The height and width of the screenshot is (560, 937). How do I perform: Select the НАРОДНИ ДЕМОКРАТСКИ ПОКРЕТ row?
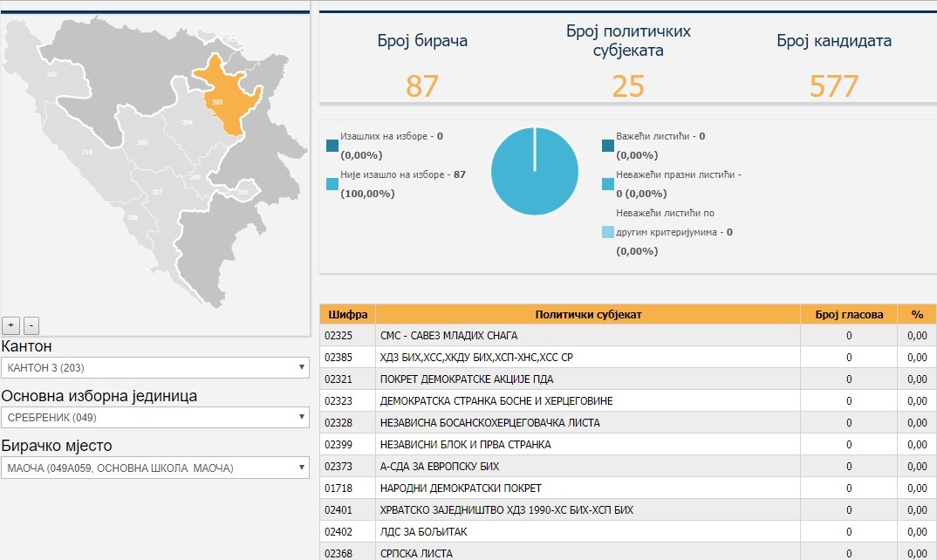tap(628, 488)
